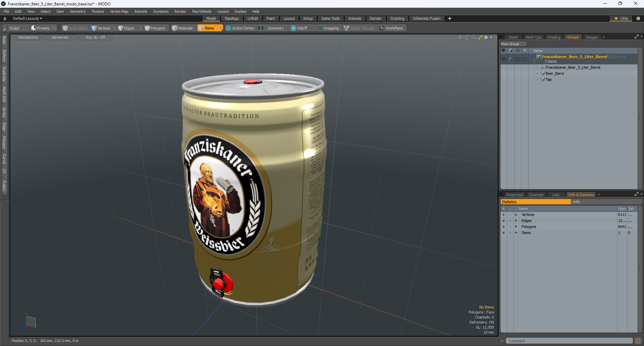Click the New Group button

[x=513, y=44]
